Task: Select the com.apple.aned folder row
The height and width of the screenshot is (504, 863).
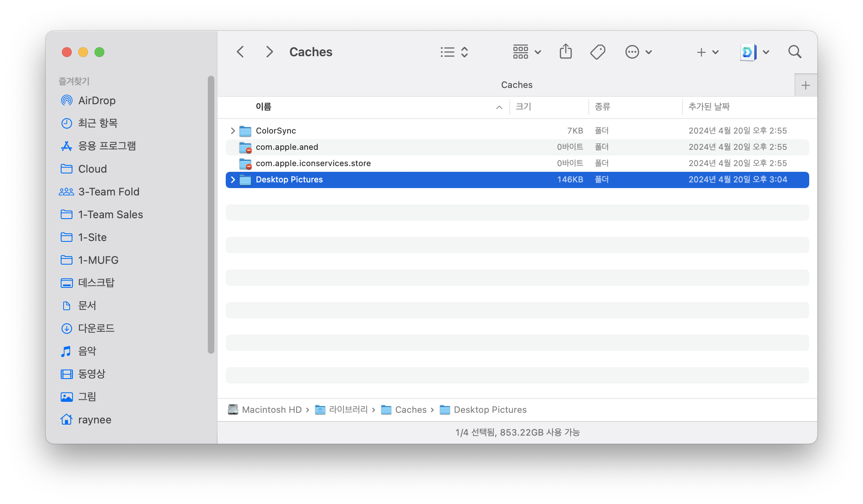Action: pyautogui.click(x=287, y=147)
